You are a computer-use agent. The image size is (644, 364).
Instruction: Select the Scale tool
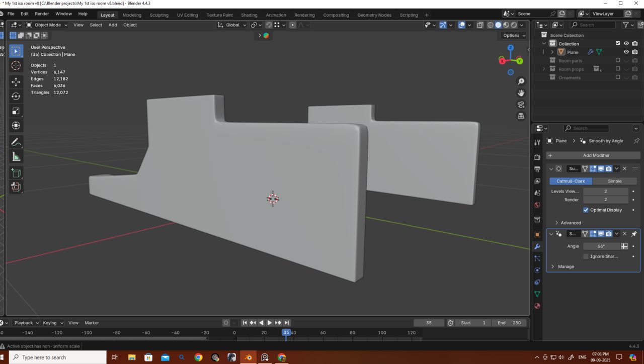coord(16,111)
